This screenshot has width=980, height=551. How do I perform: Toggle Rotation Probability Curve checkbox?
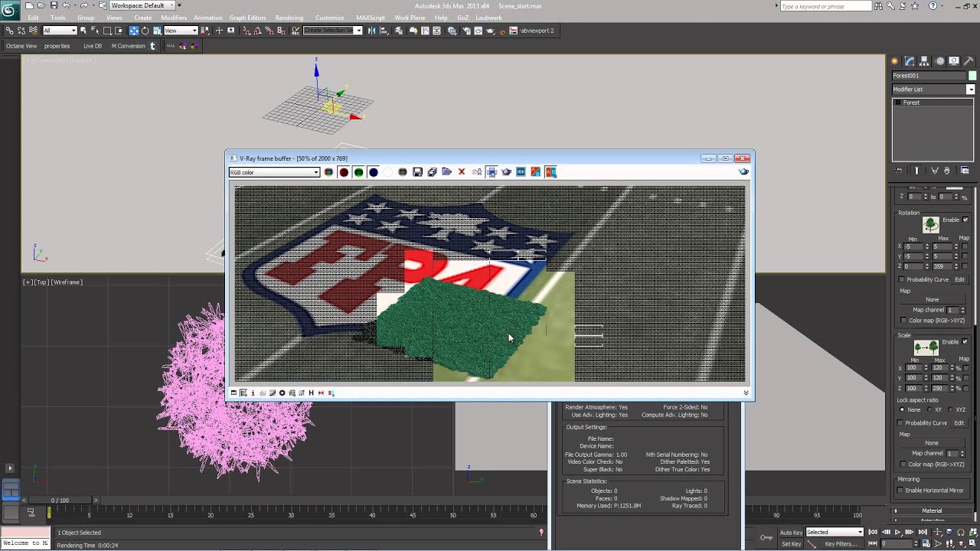tap(902, 280)
